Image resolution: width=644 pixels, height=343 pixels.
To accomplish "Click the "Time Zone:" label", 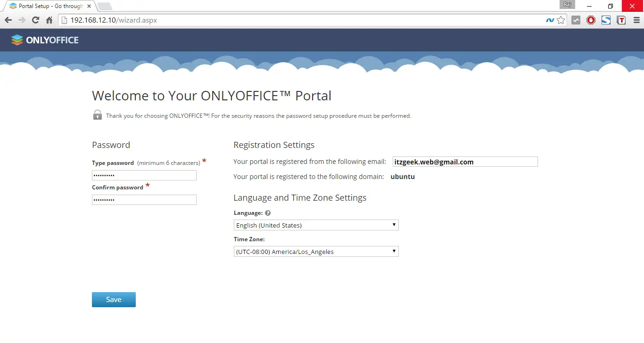I will [249, 239].
